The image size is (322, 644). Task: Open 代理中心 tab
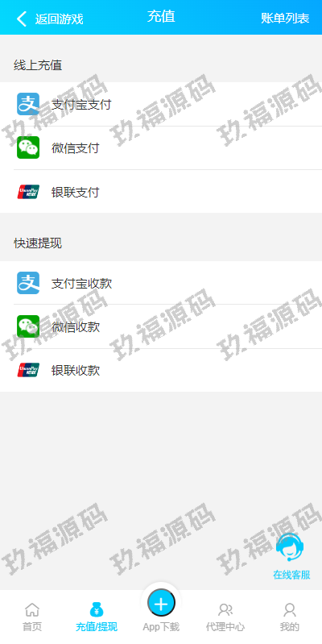[225, 617]
